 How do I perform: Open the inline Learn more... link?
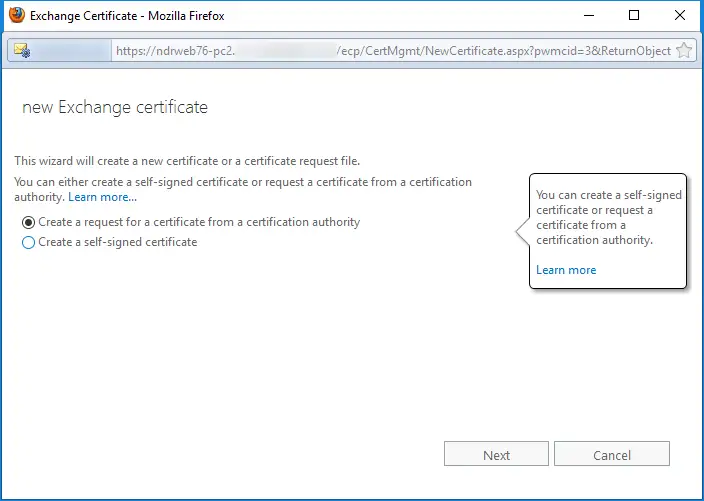pos(102,197)
